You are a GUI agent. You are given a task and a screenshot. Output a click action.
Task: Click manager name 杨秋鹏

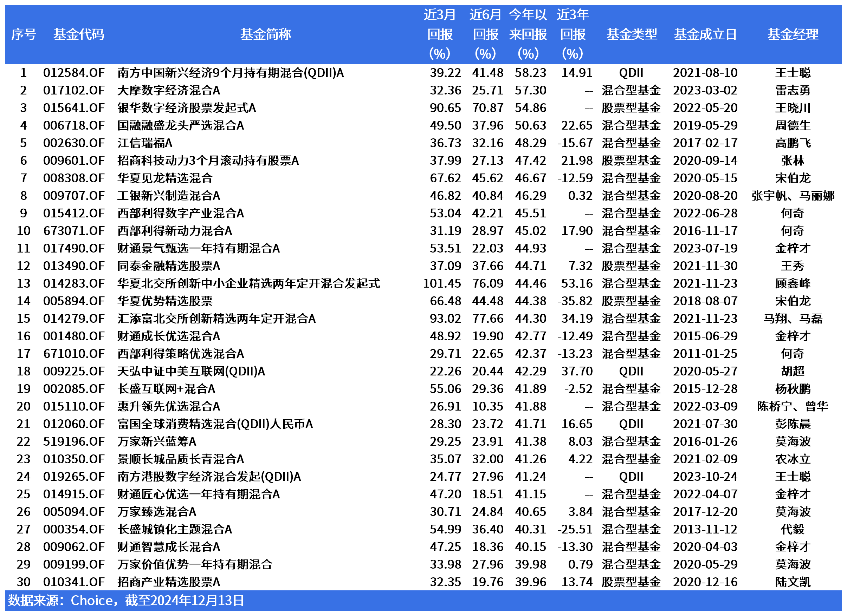tap(793, 388)
